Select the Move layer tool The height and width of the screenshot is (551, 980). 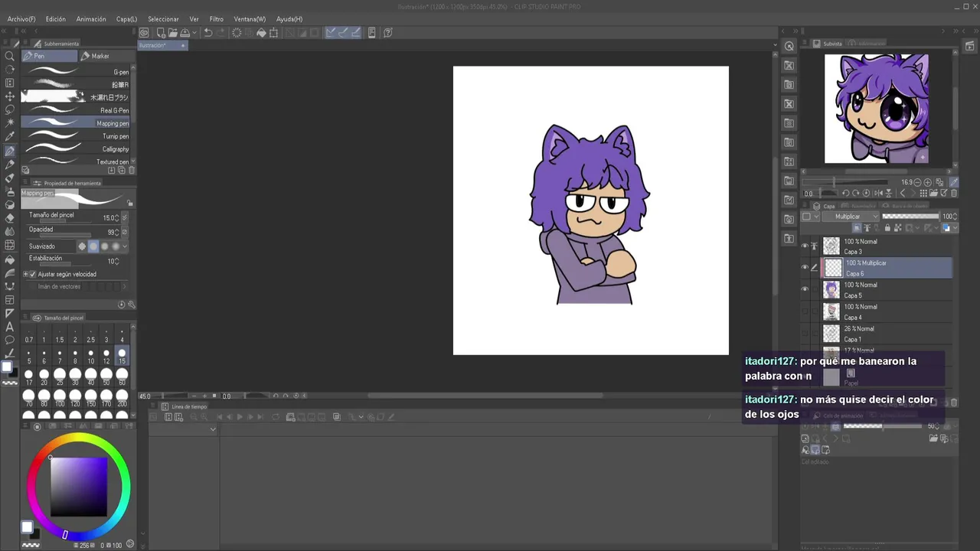[10, 96]
